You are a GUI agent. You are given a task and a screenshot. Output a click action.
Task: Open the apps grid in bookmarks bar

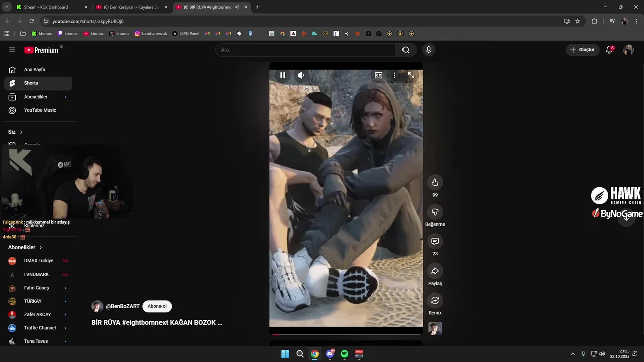coord(7,34)
